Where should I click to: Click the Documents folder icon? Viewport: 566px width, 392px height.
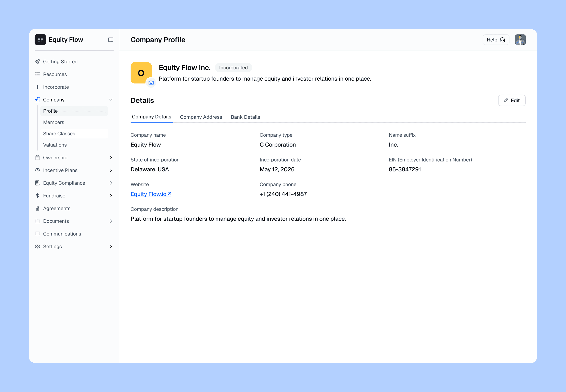(x=37, y=221)
